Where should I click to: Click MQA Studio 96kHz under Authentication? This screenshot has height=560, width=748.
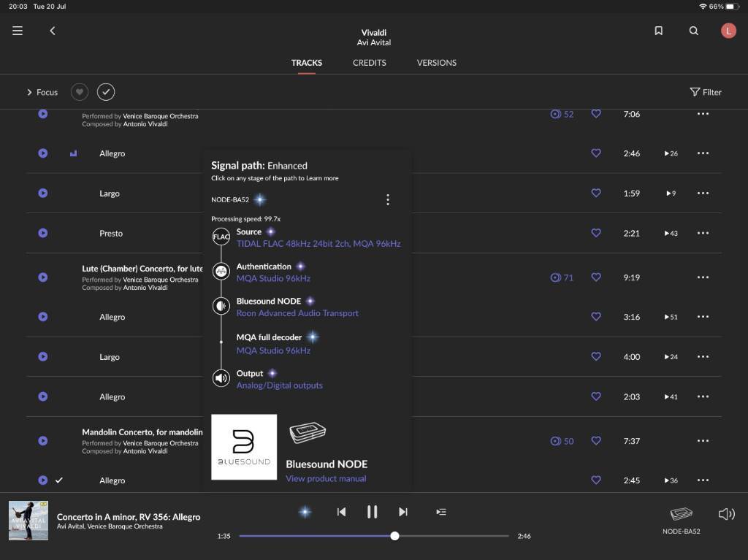click(273, 279)
